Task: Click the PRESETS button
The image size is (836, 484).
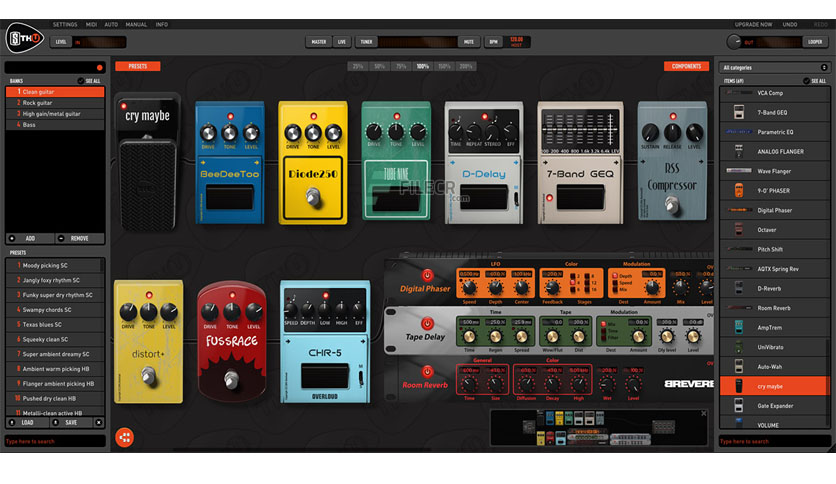Action: click(138, 66)
